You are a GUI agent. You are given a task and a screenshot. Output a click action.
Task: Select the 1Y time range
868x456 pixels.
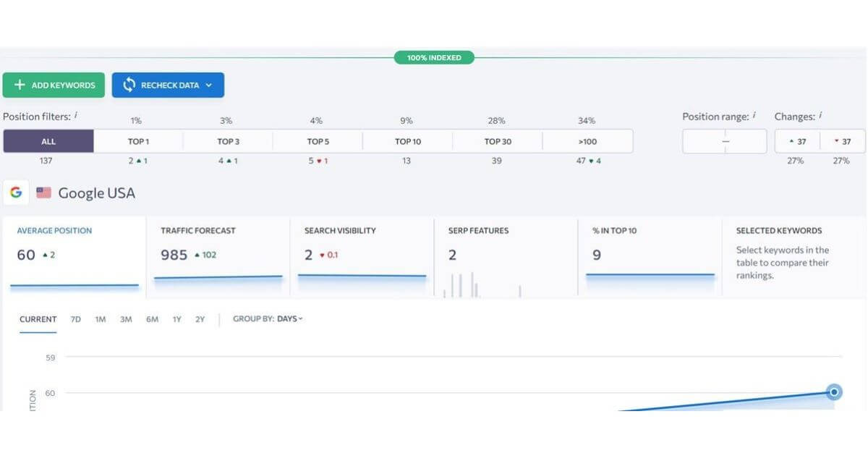[176, 319]
